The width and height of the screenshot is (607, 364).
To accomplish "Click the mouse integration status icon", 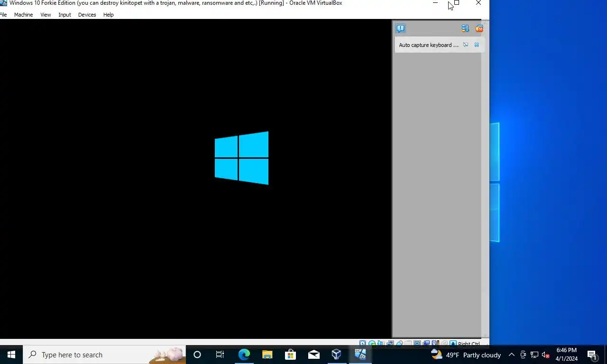I will click(x=444, y=344).
